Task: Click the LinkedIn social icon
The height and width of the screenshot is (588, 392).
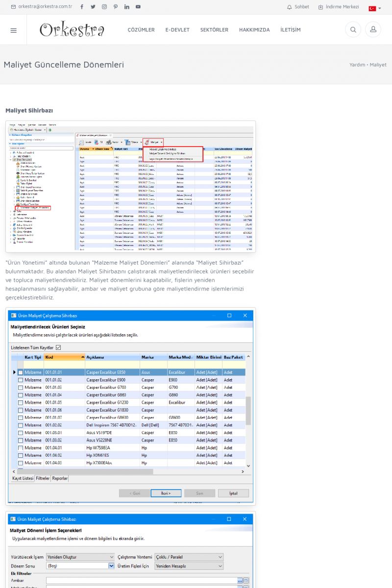Action: [x=127, y=7]
